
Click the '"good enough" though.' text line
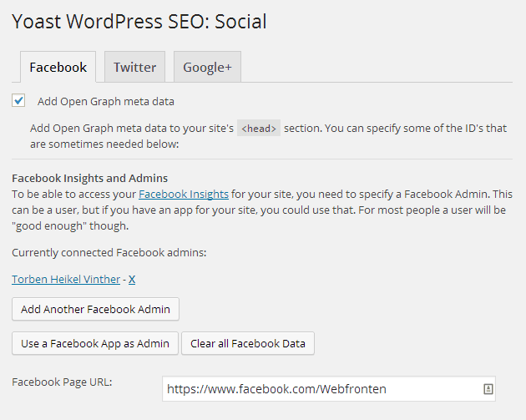[70, 226]
